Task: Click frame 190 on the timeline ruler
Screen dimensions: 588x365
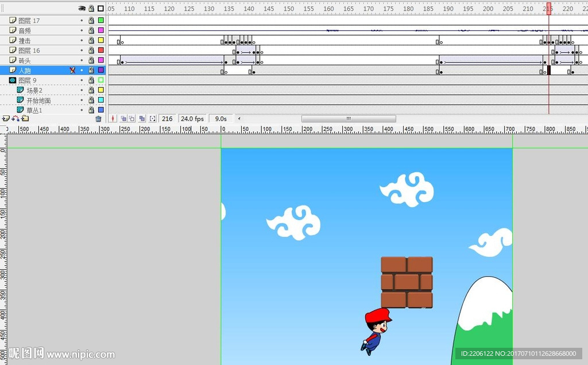Action: tap(448, 8)
